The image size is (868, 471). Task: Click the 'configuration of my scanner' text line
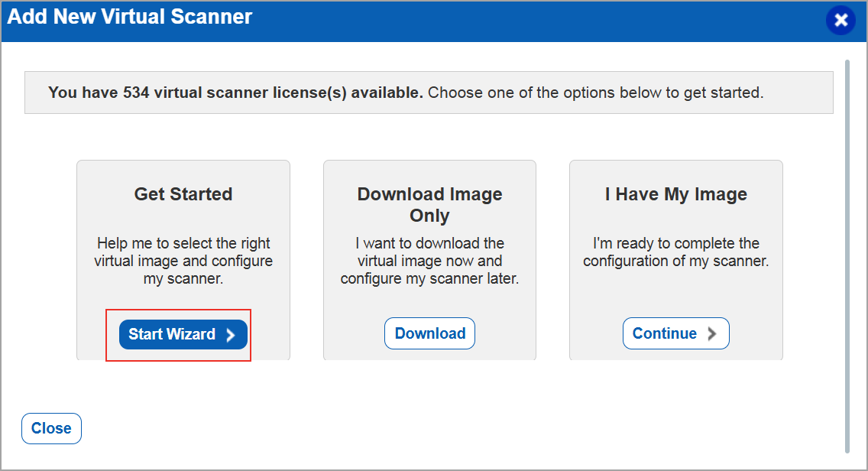click(x=675, y=261)
